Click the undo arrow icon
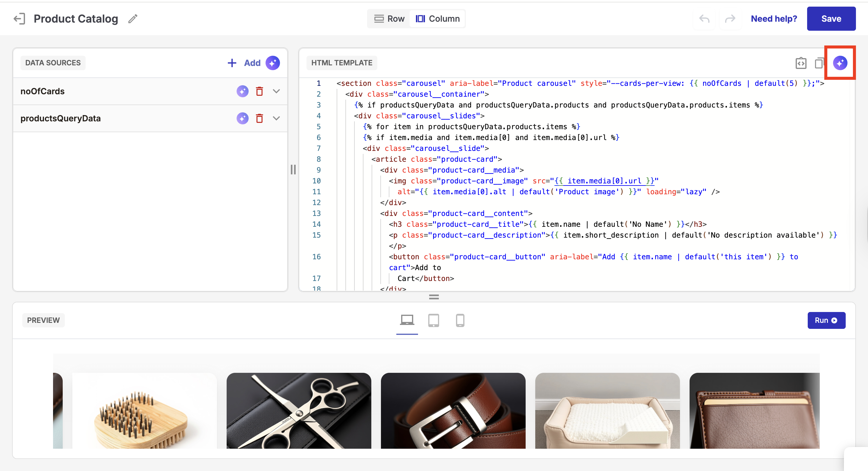The width and height of the screenshot is (868, 471). coord(704,19)
